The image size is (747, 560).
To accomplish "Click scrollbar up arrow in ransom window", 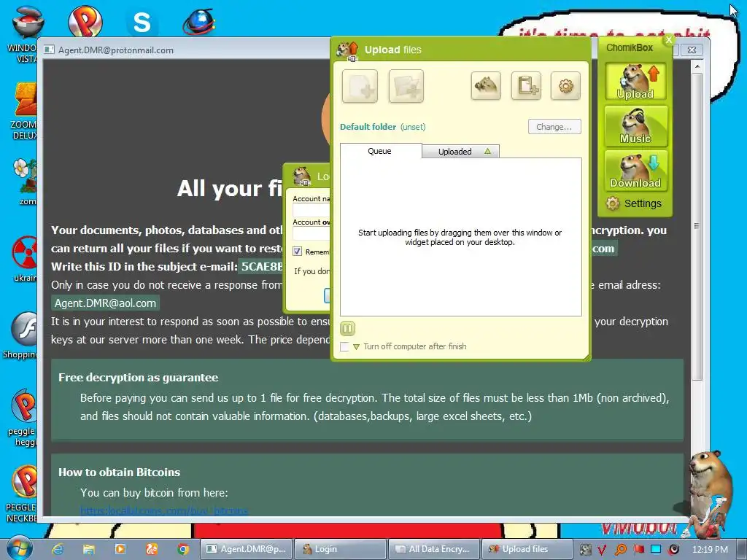I will [x=697, y=66].
